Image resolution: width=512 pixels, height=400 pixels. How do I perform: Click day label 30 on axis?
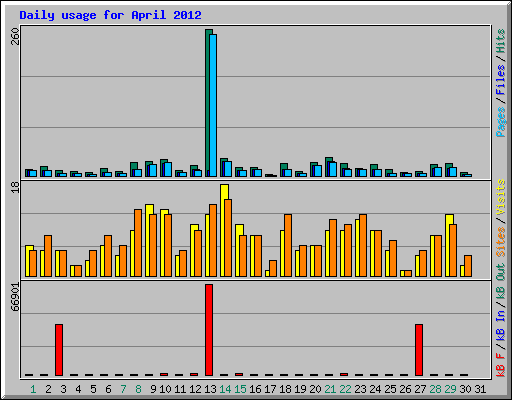pos(465,389)
